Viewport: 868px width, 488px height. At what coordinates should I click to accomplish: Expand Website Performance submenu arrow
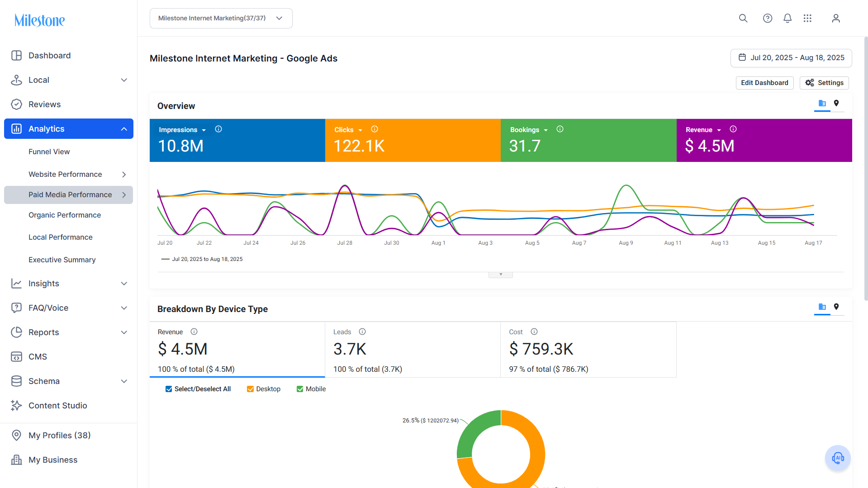click(x=124, y=175)
